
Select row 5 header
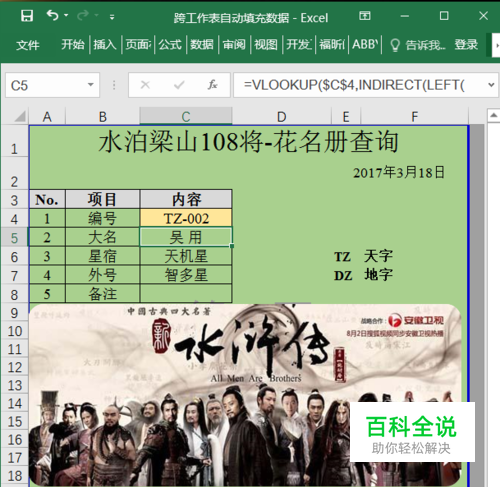[x=14, y=238]
